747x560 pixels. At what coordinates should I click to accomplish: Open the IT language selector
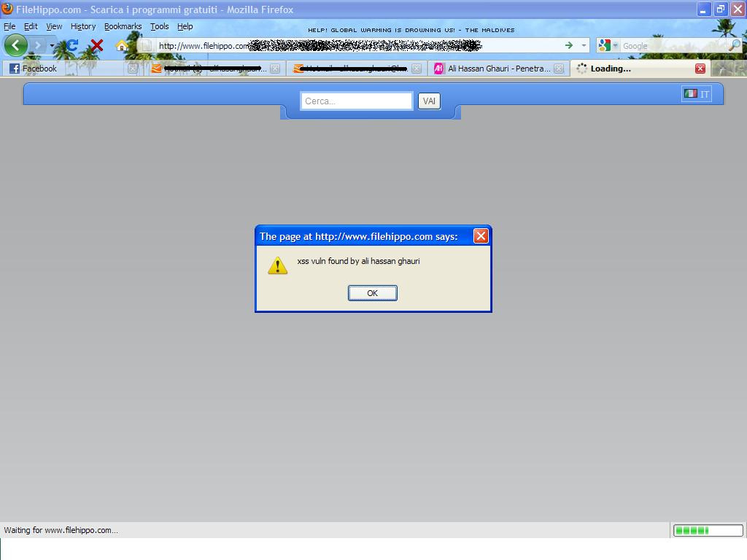[697, 94]
